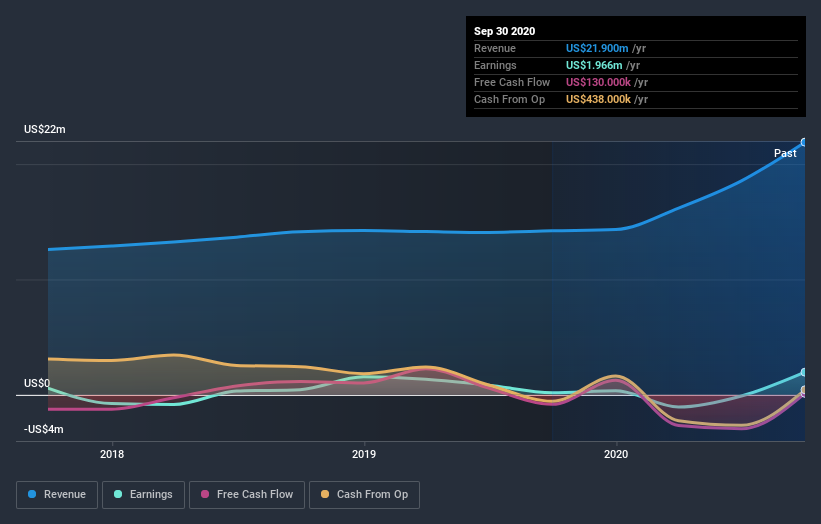This screenshot has width=821, height=524.
Task: Click the US$130.000k free cash flow value
Action: [598, 82]
